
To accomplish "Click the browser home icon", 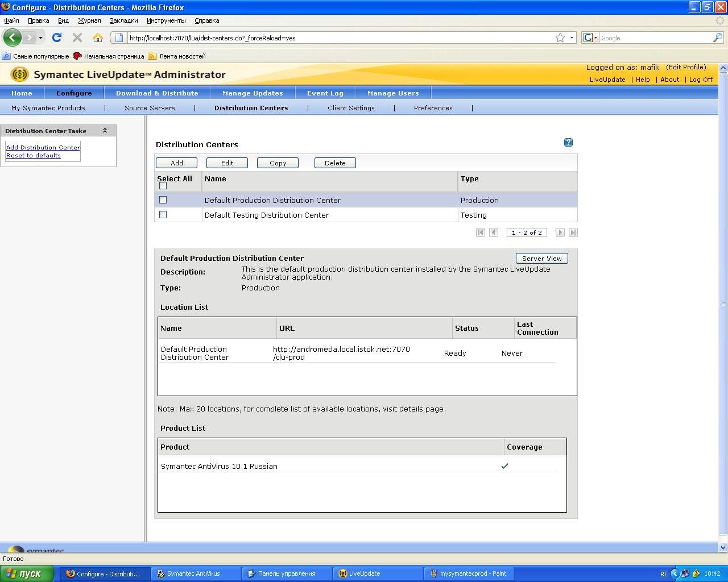I will tap(98, 38).
